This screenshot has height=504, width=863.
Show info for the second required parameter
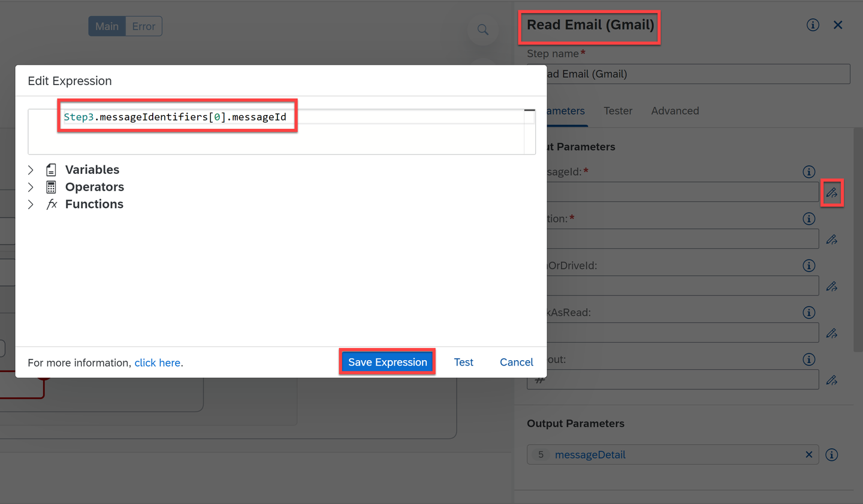(809, 219)
